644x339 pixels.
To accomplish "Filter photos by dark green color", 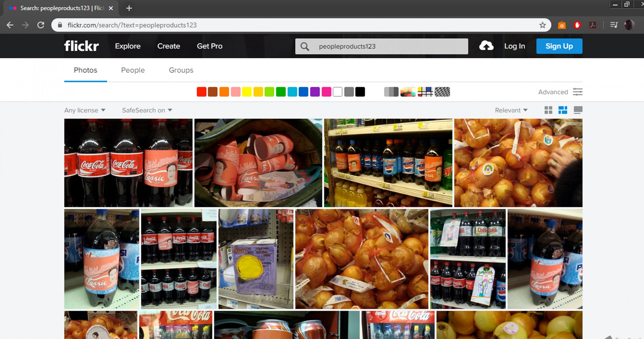I will pos(281,92).
